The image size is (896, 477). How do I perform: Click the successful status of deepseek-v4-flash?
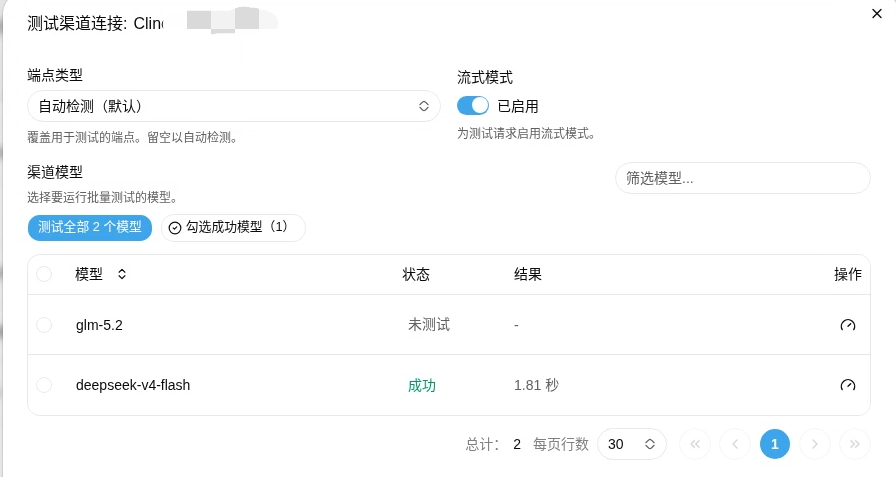click(422, 386)
